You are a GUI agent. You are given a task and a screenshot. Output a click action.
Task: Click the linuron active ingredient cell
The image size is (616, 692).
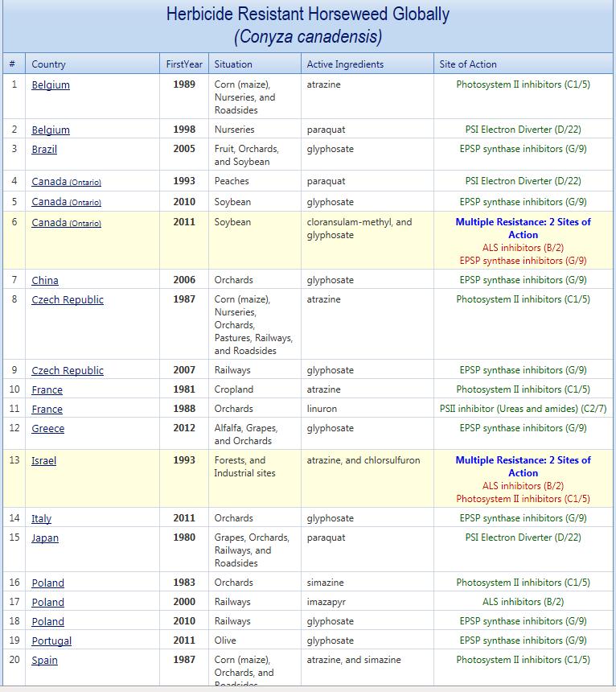(x=322, y=409)
